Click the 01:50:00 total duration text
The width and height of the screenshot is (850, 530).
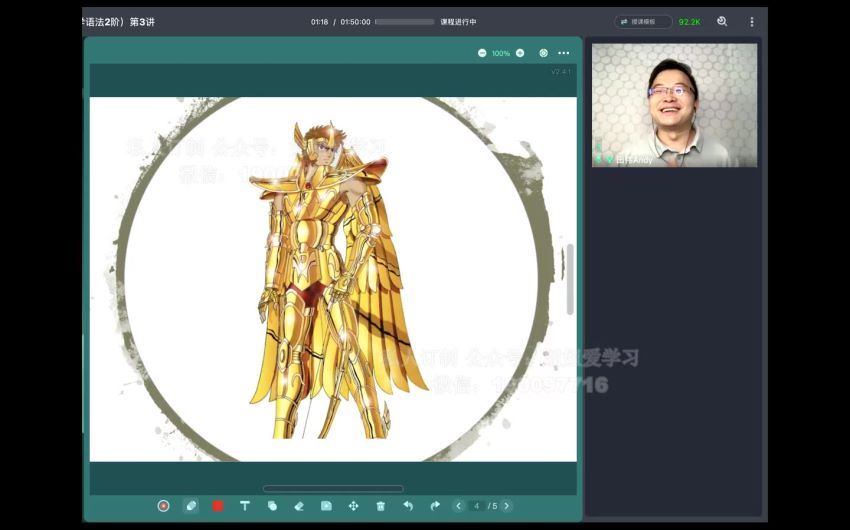tap(356, 22)
